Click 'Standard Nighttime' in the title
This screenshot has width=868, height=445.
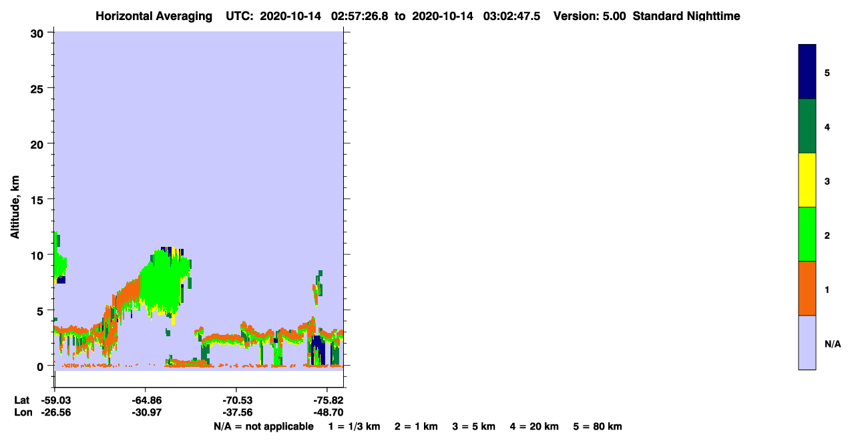pos(686,16)
